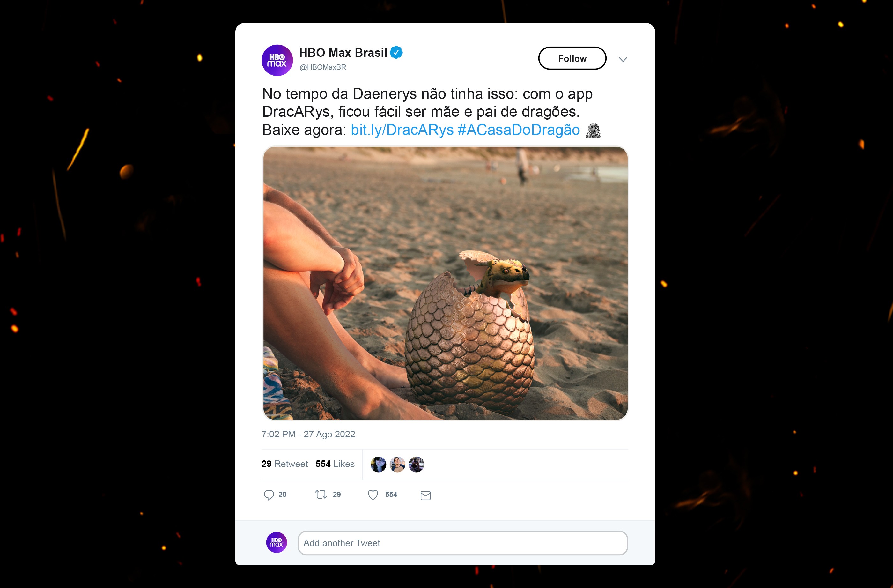The height and width of the screenshot is (588, 893).
Task: Open the bit.ly/DracARys link
Action: (402, 130)
